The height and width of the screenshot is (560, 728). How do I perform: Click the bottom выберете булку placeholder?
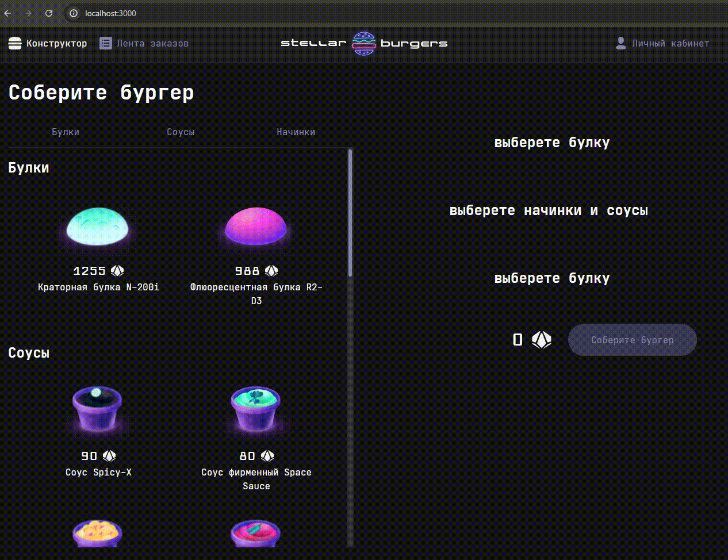pyautogui.click(x=552, y=278)
